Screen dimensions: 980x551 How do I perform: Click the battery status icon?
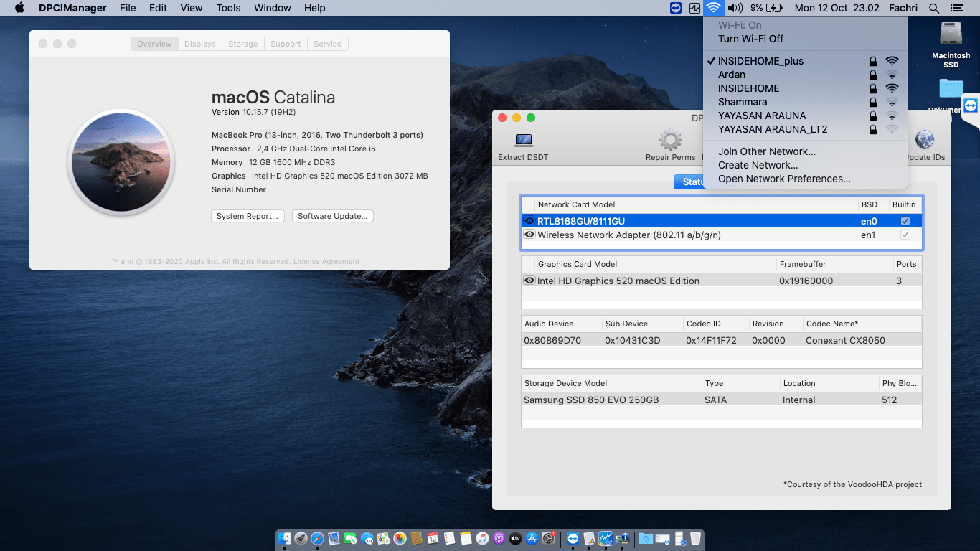click(774, 8)
